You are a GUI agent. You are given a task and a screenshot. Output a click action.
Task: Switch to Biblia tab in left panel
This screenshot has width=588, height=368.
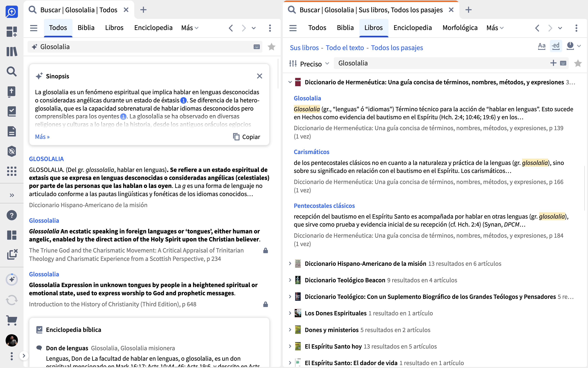click(x=86, y=28)
